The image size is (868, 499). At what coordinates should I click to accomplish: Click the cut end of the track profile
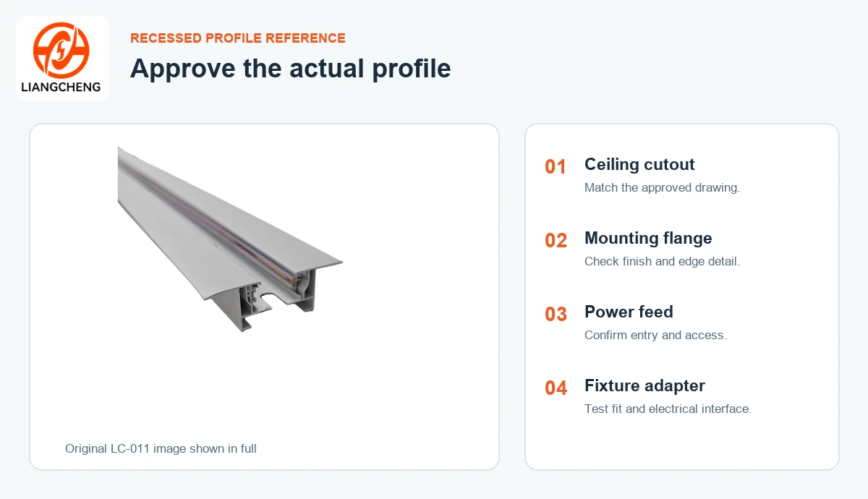point(278,297)
